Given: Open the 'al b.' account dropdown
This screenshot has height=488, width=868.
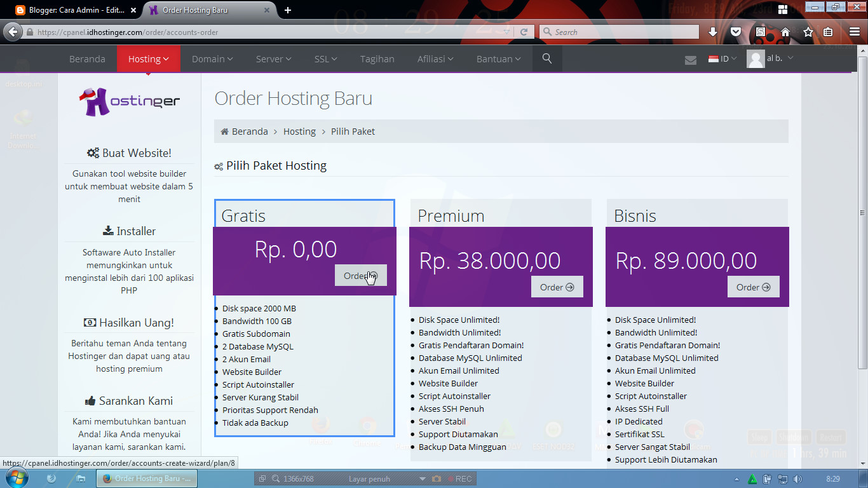Looking at the screenshot, I should (x=780, y=58).
